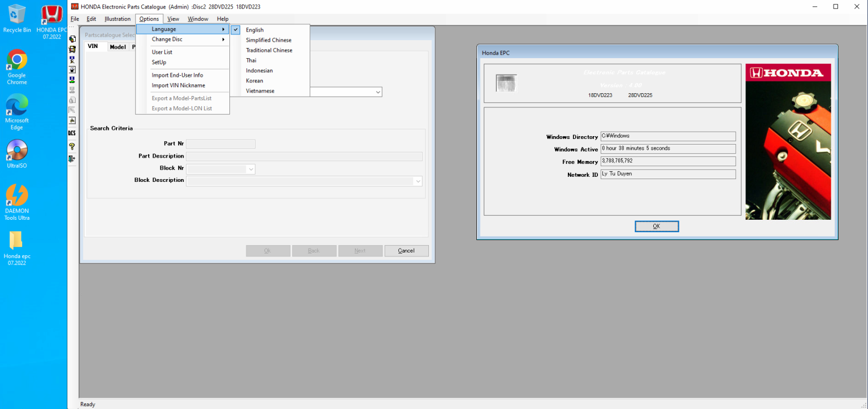
Task: Open the Partscatalogue Selection tool icon
Action: pos(72,38)
